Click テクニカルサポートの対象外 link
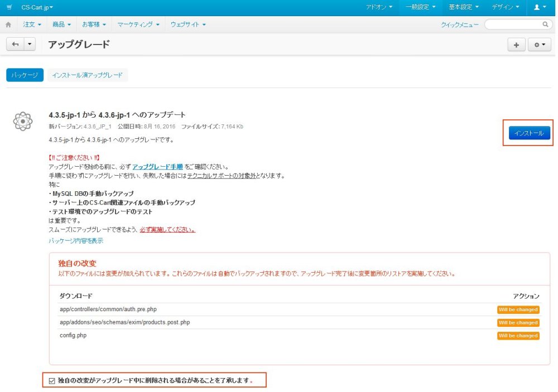Viewport: 558px width, 392px height. 222,176
